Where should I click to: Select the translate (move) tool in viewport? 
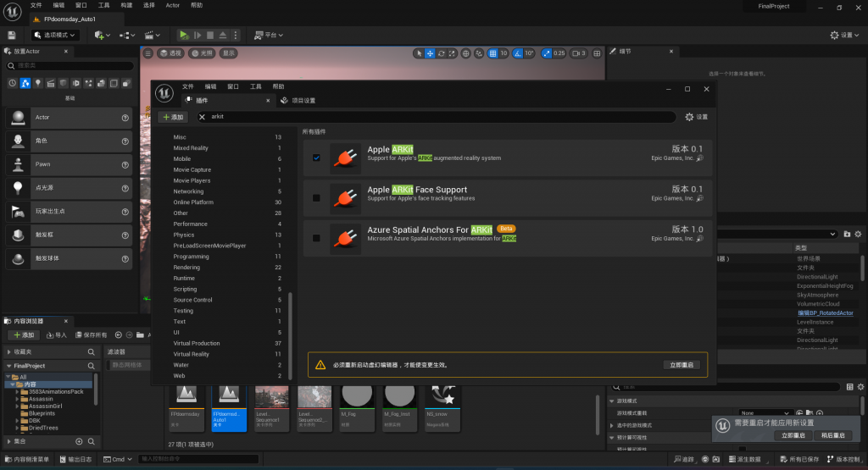pyautogui.click(x=430, y=53)
